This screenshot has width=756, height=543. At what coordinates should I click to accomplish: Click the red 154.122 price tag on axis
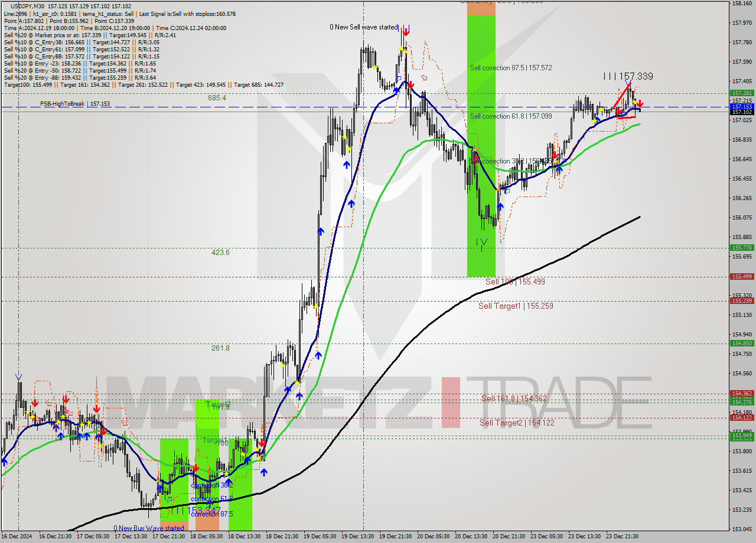[742, 418]
